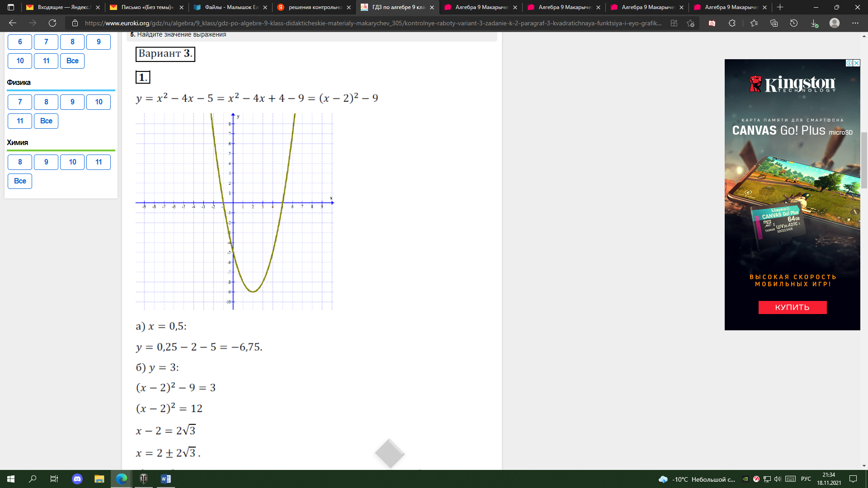868x488 pixels.
Task: Switch to Microsoft Edge in taskbar
Action: click(x=121, y=479)
